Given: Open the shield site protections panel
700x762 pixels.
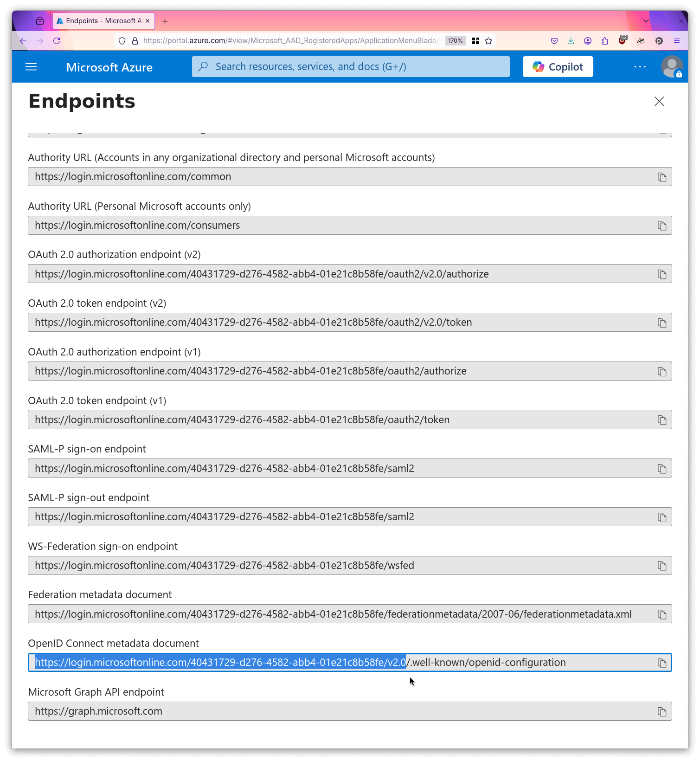Looking at the screenshot, I should click(x=122, y=41).
